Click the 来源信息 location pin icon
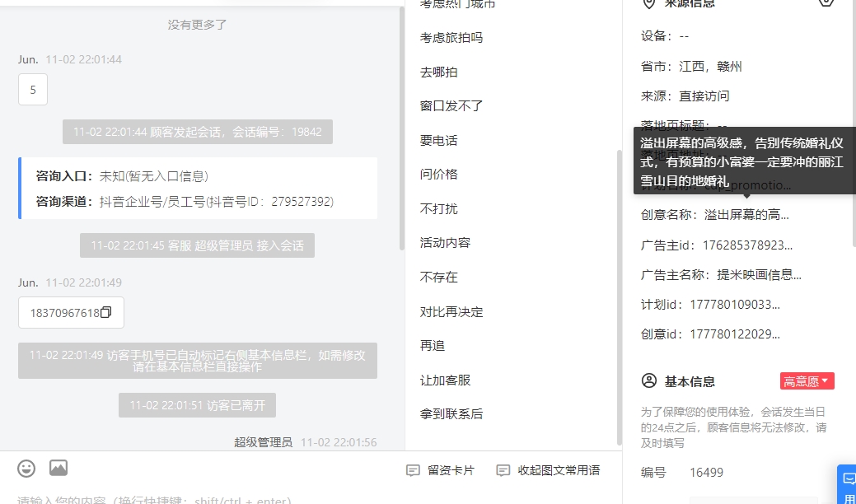 tap(648, 3)
